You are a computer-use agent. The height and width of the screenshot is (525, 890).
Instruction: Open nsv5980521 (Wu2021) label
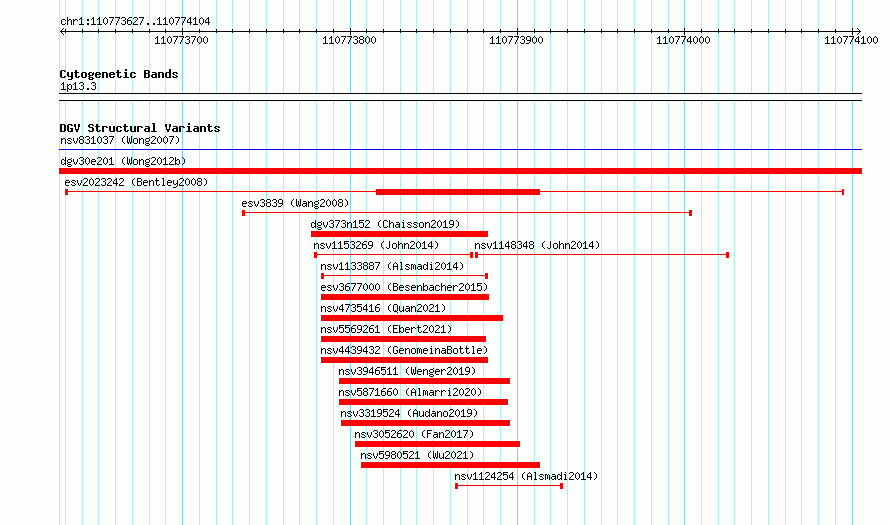417,455
